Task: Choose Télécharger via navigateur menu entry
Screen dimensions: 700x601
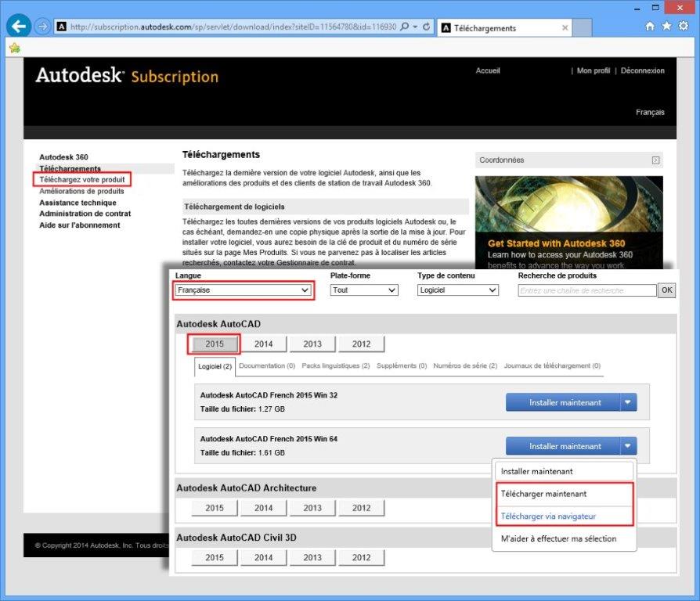Action: tap(565, 516)
